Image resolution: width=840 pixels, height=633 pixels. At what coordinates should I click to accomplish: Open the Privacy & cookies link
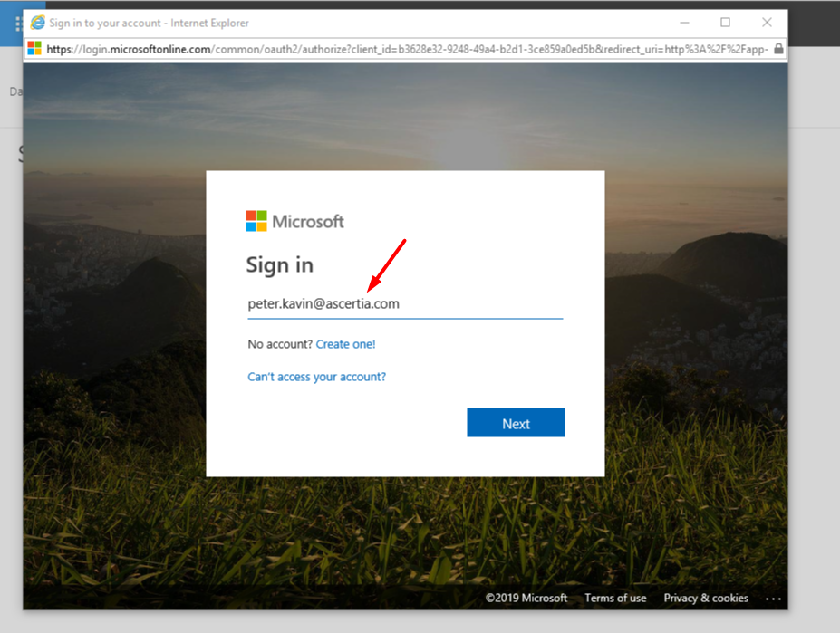coord(706,598)
